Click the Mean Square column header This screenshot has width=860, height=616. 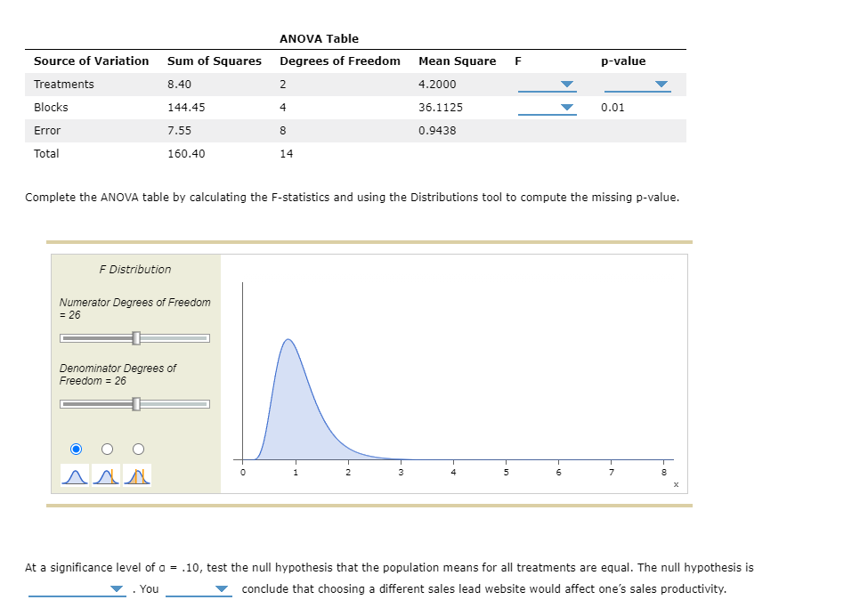point(457,61)
